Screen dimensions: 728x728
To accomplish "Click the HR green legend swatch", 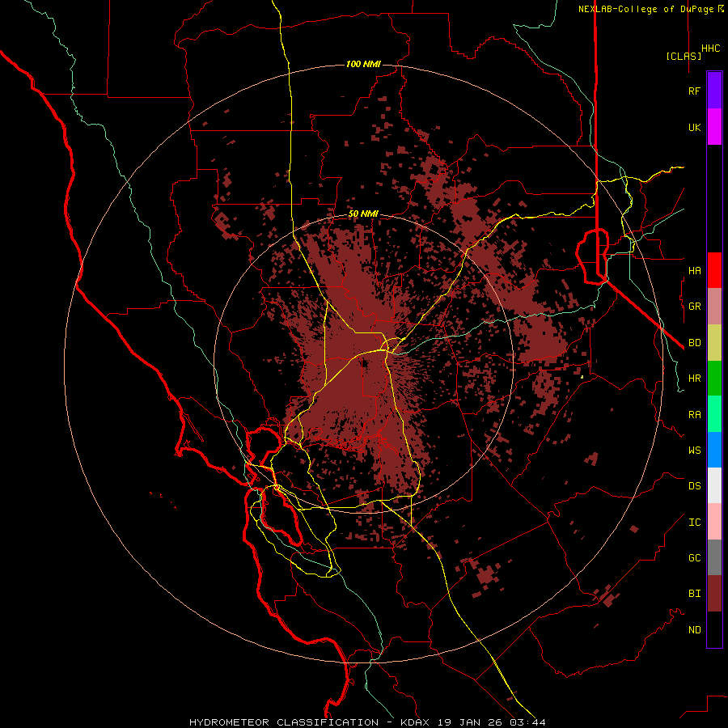I will tap(714, 379).
